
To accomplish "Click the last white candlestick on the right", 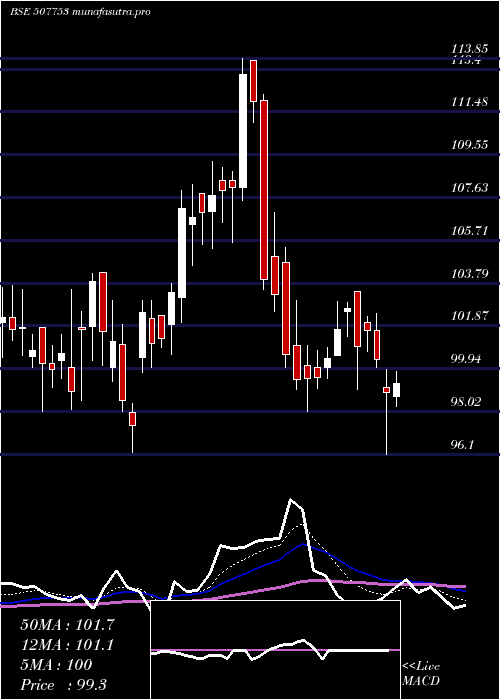I will [x=396, y=390].
